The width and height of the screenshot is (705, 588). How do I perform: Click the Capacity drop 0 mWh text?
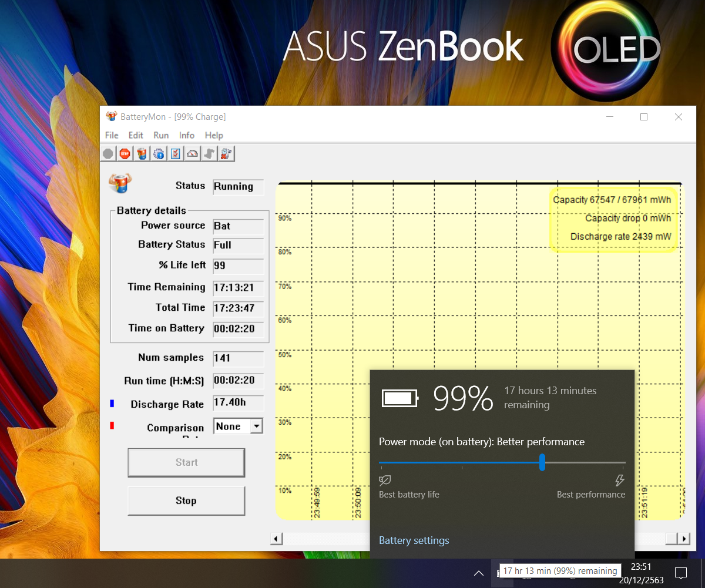point(628,218)
